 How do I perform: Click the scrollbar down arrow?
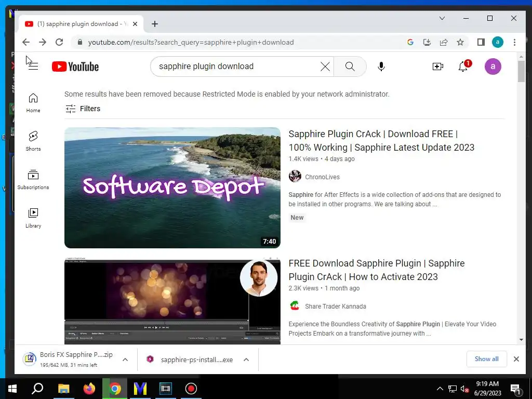tap(521, 340)
